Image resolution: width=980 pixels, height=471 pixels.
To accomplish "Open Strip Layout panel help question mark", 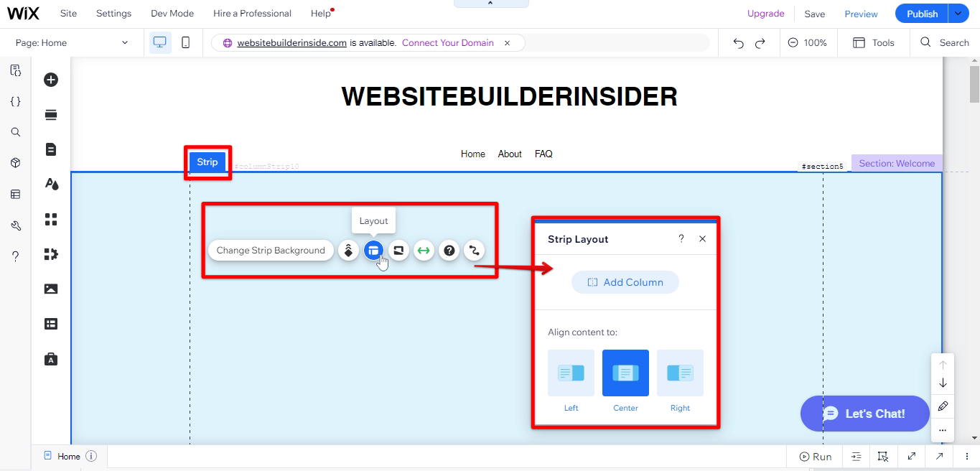I will click(x=681, y=239).
